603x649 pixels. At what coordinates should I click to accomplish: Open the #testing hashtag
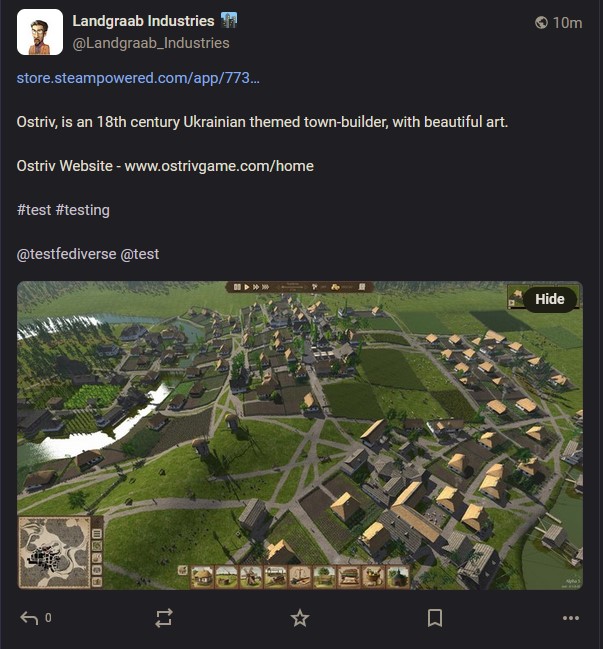pos(82,210)
